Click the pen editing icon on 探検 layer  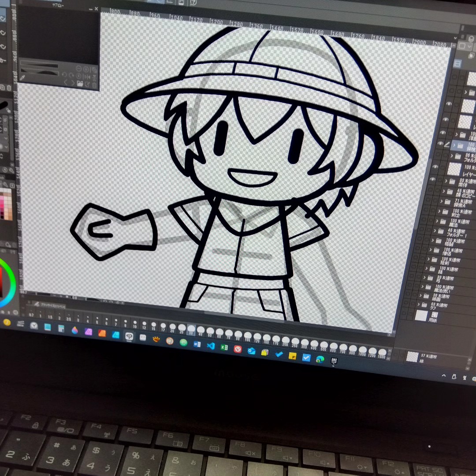click(x=447, y=145)
